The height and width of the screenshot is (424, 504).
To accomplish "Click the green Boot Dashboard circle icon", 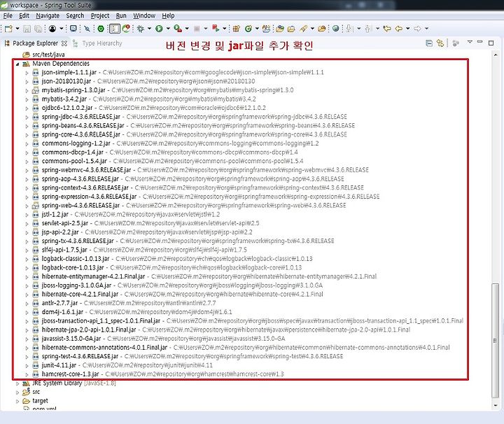I will pos(101,29).
